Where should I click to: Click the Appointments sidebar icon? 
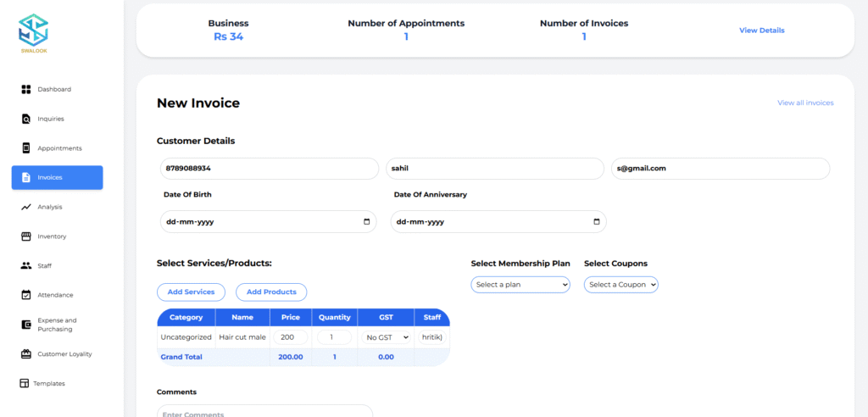coord(26,148)
